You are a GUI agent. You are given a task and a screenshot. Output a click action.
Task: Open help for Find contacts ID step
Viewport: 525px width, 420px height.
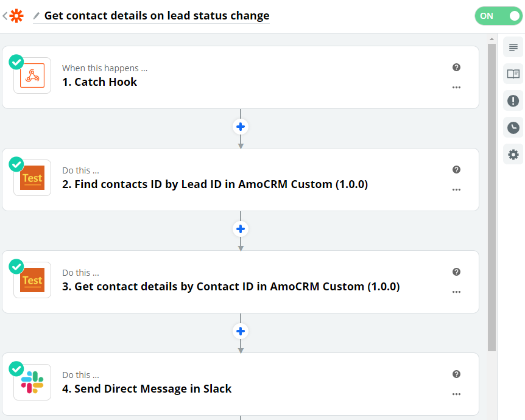pyautogui.click(x=456, y=170)
